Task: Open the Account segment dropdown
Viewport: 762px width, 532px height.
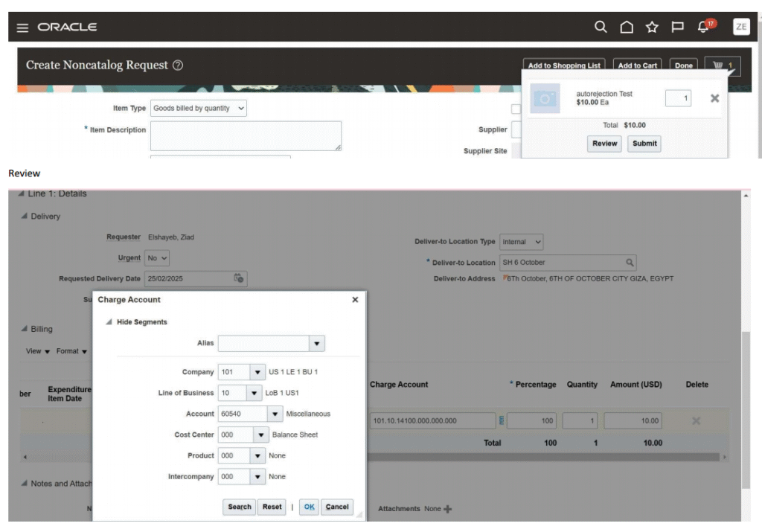Action: 275,414
